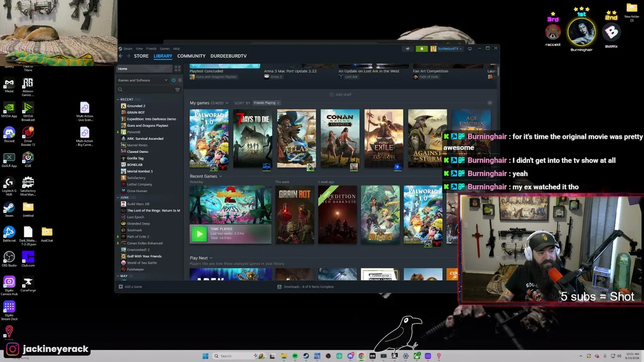Toggle the ready-to-play filter icon

pyautogui.click(x=180, y=80)
